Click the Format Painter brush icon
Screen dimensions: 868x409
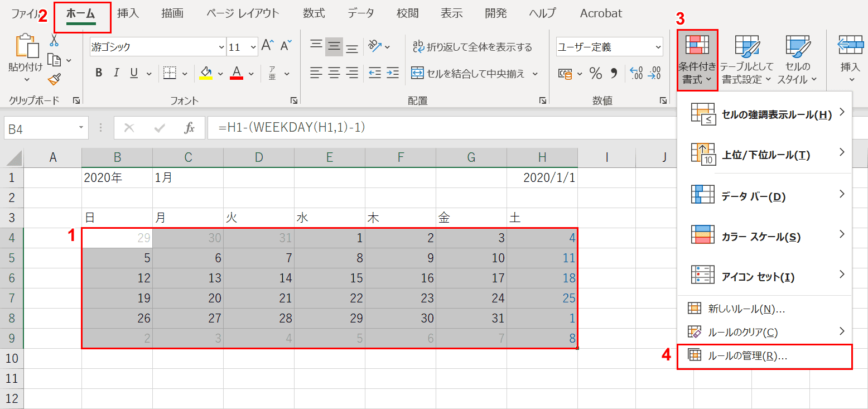coord(54,79)
